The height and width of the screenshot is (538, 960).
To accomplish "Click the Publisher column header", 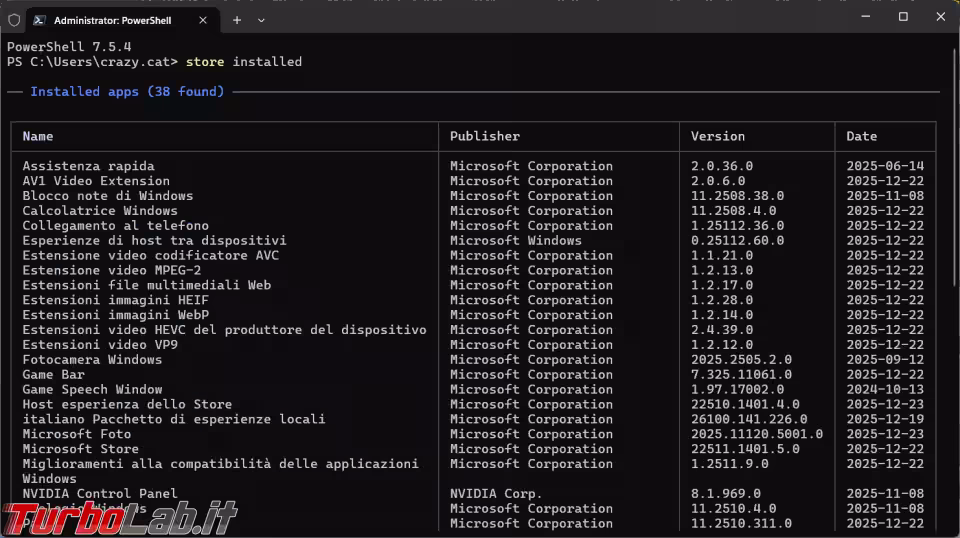I will click(x=485, y=136).
